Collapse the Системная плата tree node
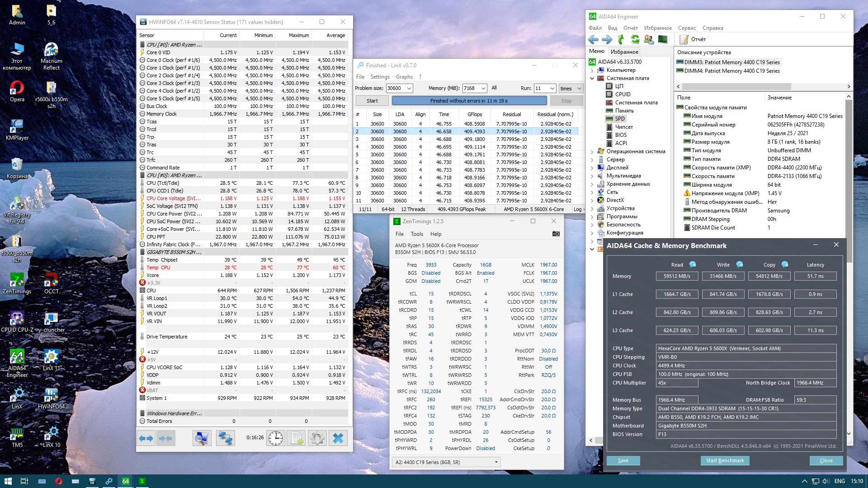Viewport: 868px width, 488px height. point(592,78)
